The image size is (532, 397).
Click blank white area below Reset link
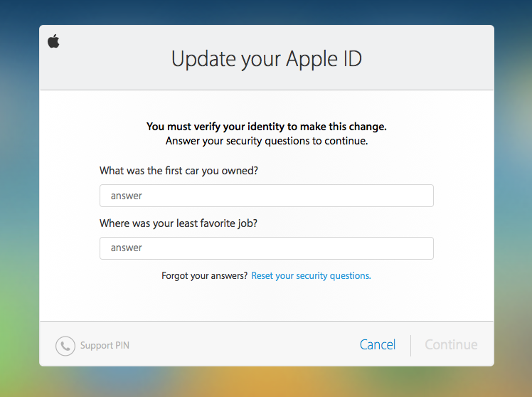[x=266, y=302]
